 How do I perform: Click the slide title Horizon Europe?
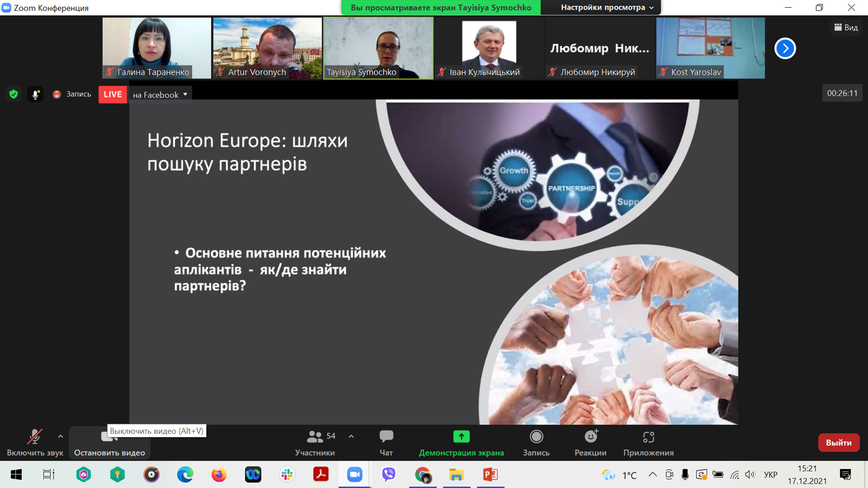(247, 152)
